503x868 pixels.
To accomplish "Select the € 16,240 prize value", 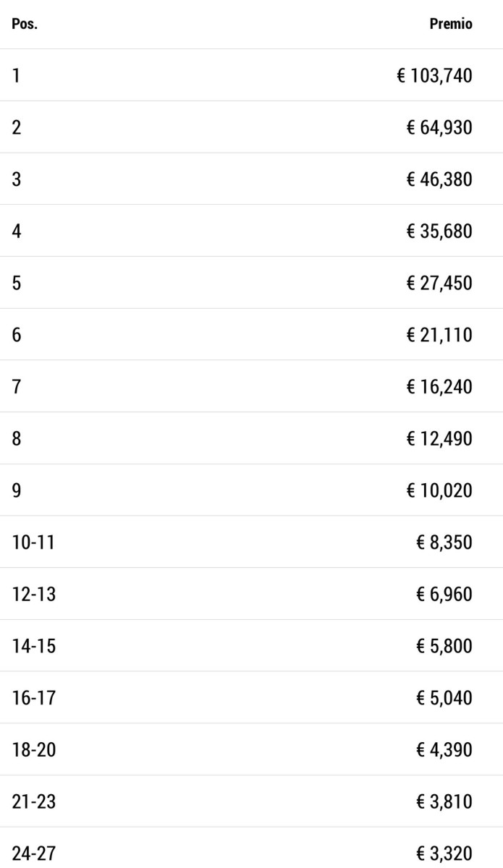I will [439, 387].
